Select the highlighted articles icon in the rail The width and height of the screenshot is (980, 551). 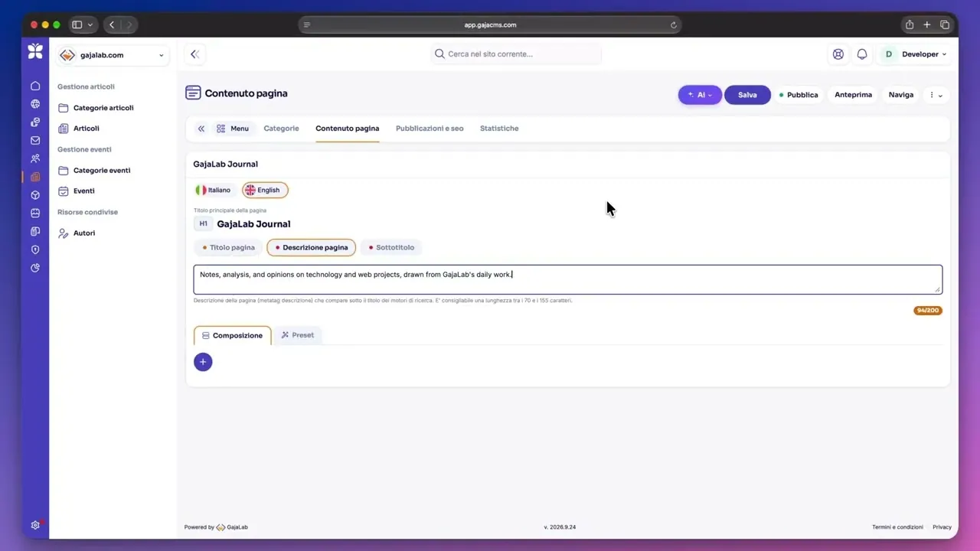(35, 177)
